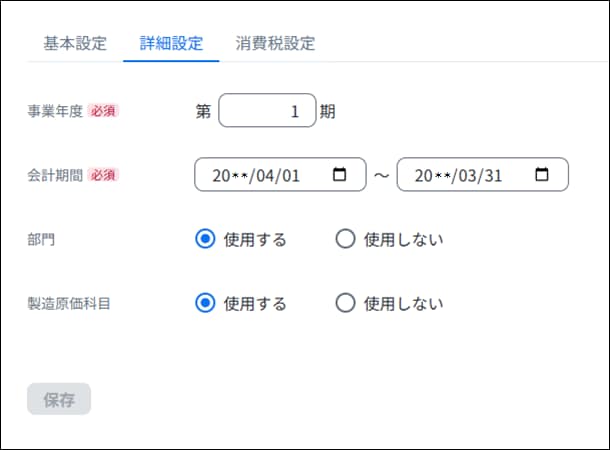The width and height of the screenshot is (610, 450).
Task: Click the 部門 row label
Action: pyautogui.click(x=41, y=239)
